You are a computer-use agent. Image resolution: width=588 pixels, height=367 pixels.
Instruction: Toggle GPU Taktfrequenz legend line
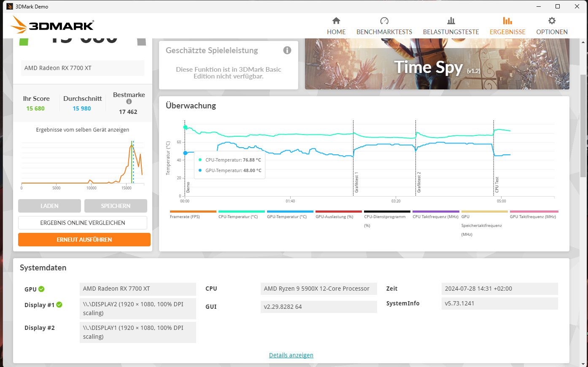pyautogui.click(x=534, y=215)
